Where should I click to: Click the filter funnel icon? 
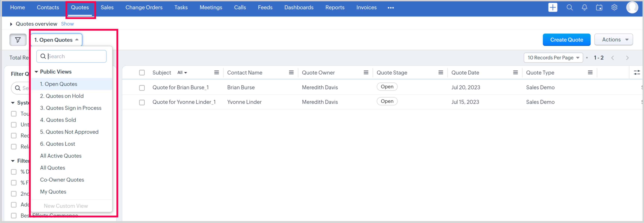18,40
